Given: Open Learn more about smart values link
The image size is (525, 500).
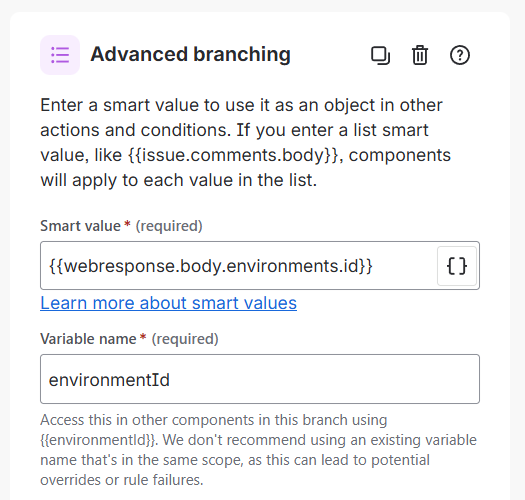Looking at the screenshot, I should coord(168,303).
